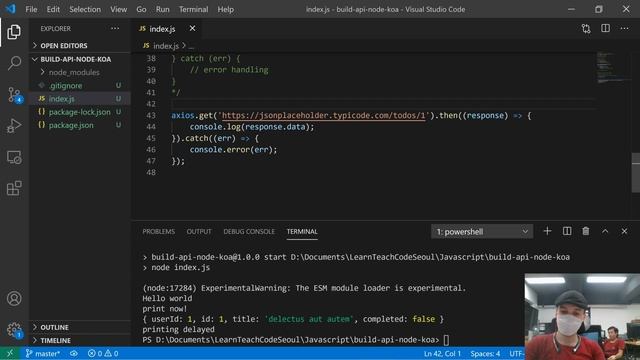The width and height of the screenshot is (640, 360).
Task: Select index.js in the file tree
Action: 80,98
